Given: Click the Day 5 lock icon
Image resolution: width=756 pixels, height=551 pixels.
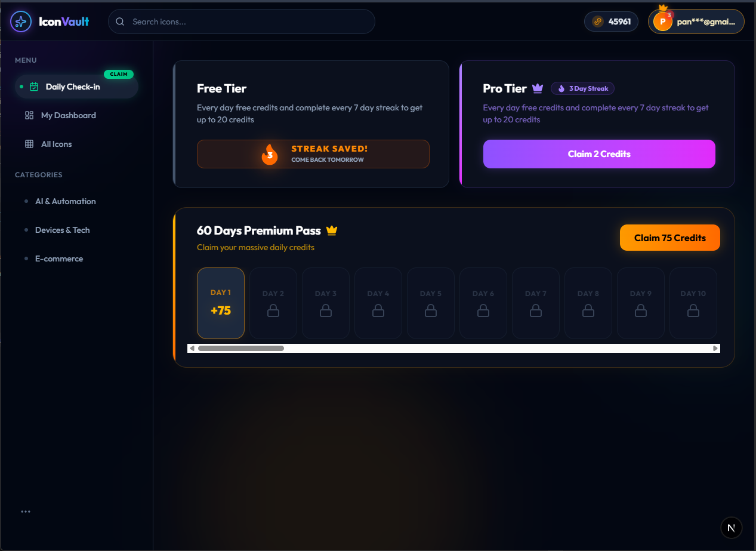Looking at the screenshot, I should (431, 310).
